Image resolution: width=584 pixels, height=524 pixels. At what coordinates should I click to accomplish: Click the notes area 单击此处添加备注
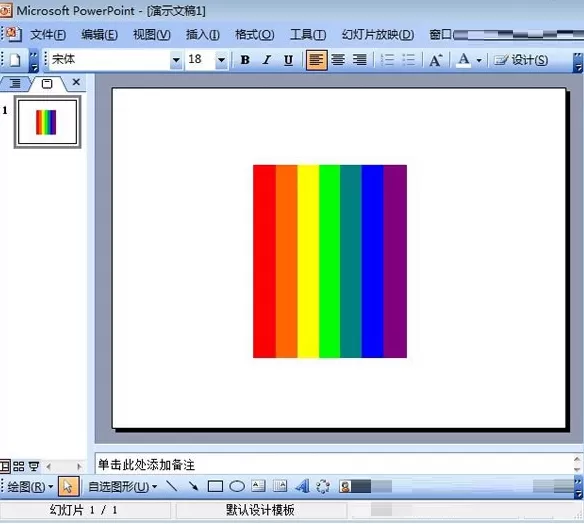[146, 464]
